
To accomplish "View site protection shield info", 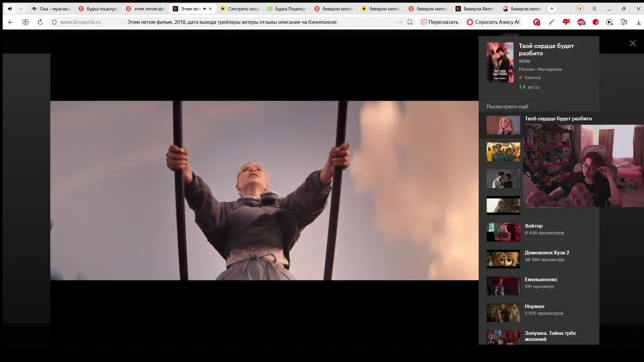I will (54, 22).
